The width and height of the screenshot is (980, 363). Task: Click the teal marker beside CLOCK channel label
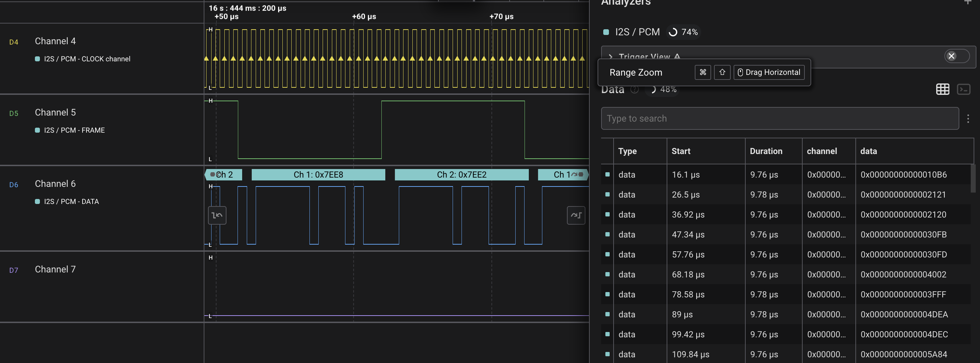37,59
